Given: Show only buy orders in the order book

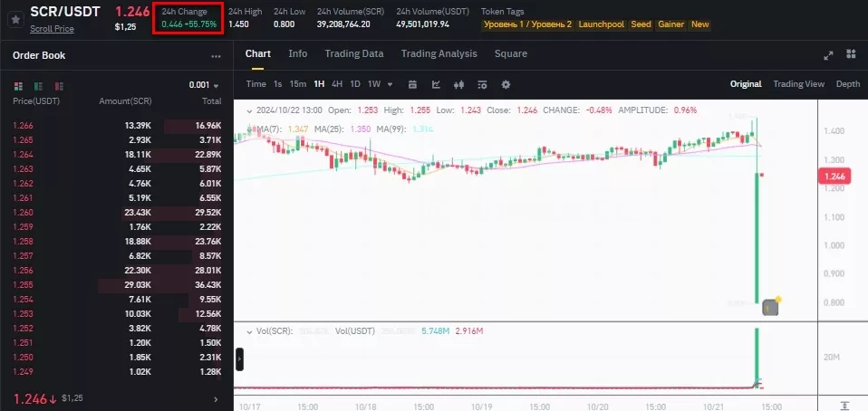Looking at the screenshot, I should coord(38,86).
